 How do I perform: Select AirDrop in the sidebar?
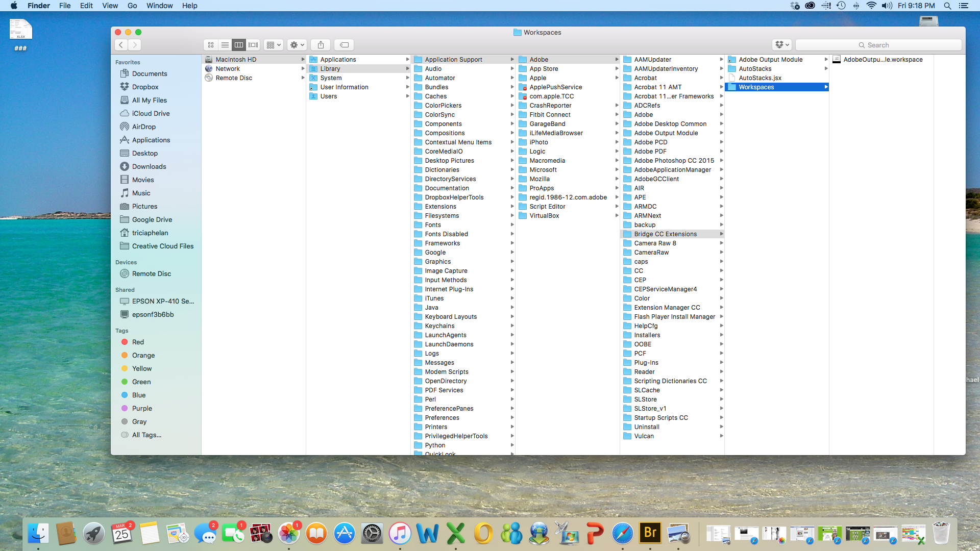click(x=143, y=127)
